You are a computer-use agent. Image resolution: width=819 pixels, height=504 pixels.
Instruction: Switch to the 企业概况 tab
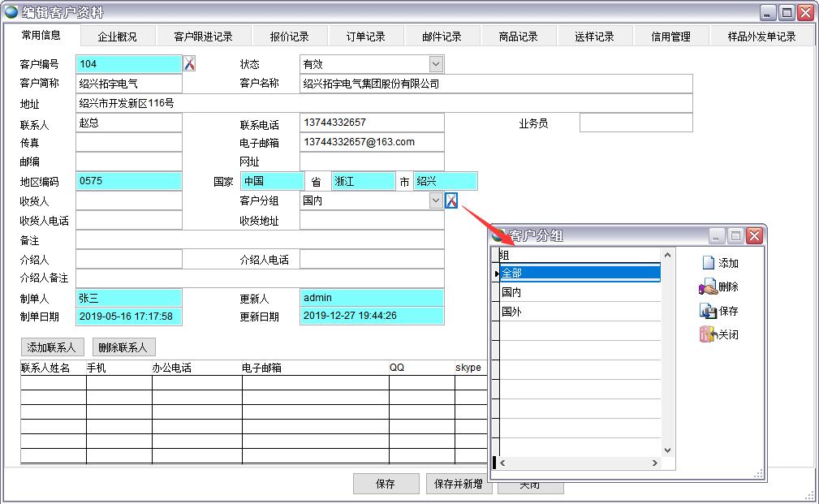[117, 37]
